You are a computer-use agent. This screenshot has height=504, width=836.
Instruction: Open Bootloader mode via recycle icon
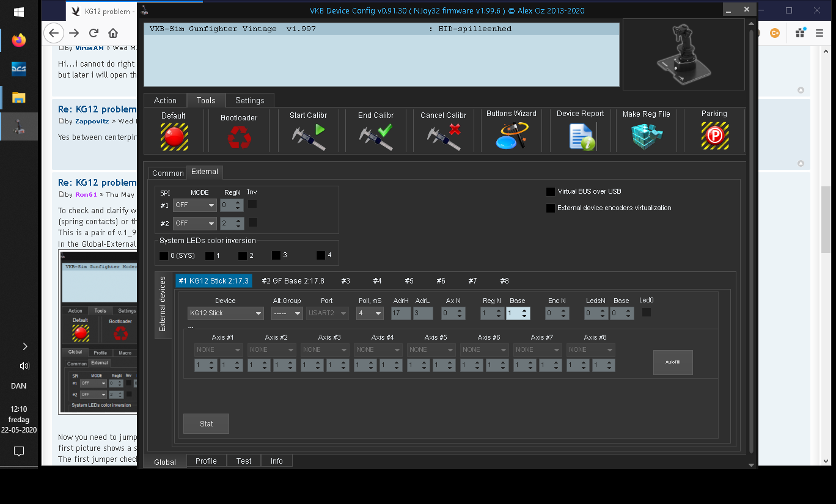click(239, 137)
